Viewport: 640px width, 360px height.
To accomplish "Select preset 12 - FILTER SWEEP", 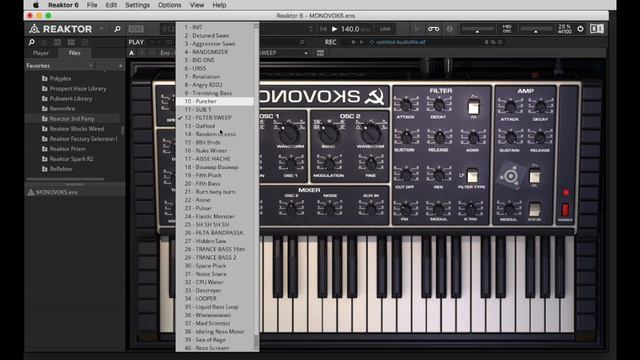I will click(215, 118).
